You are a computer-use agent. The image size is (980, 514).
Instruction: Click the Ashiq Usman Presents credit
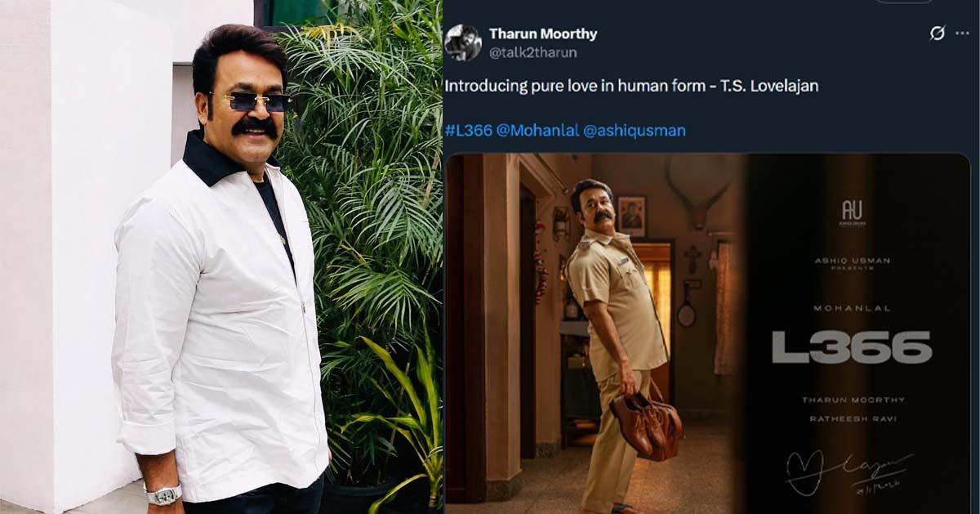[852, 265]
